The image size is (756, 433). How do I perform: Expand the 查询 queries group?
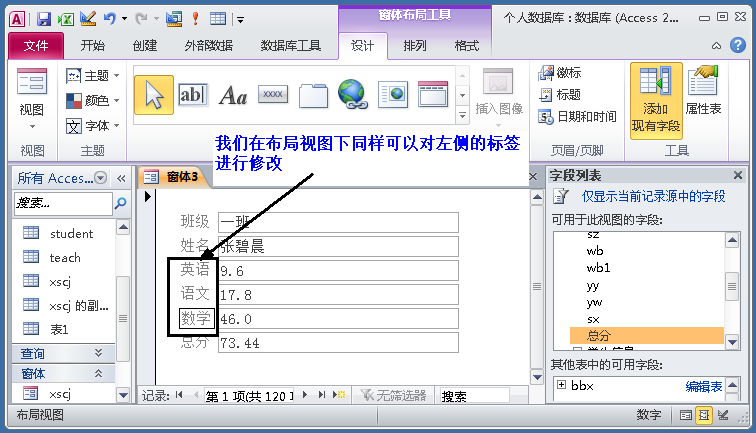[x=63, y=353]
